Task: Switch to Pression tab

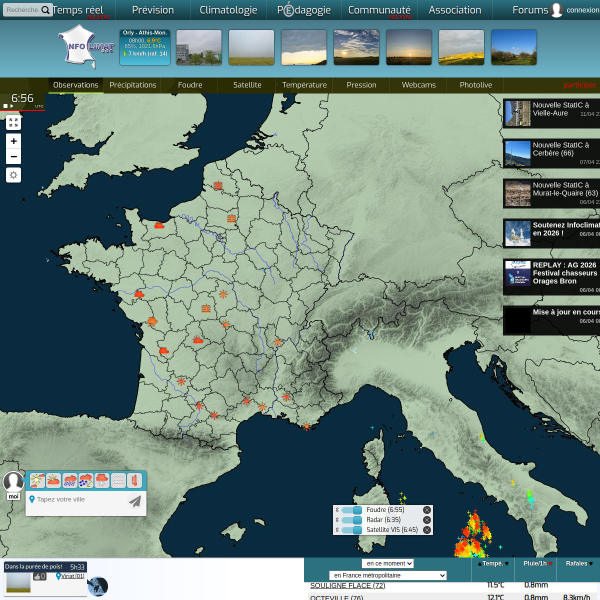Action: (361, 85)
